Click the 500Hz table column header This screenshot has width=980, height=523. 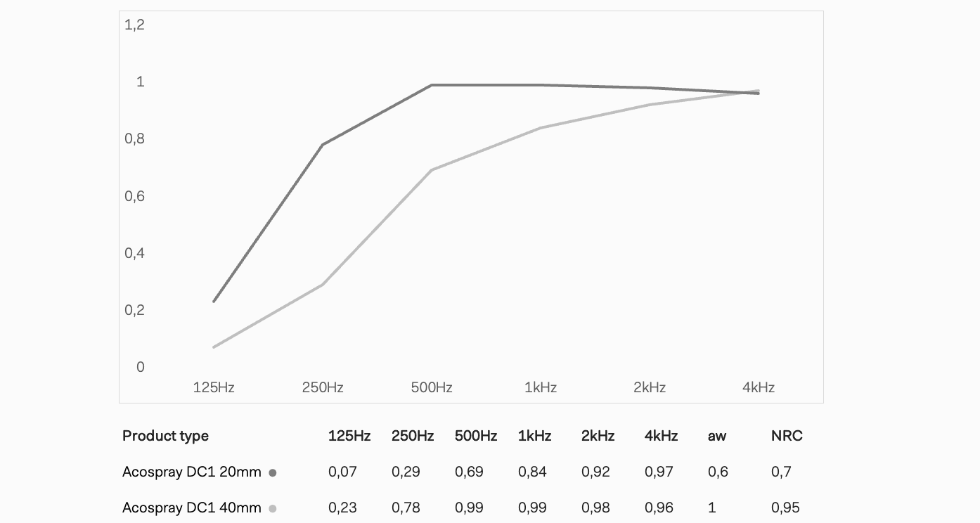(x=476, y=436)
